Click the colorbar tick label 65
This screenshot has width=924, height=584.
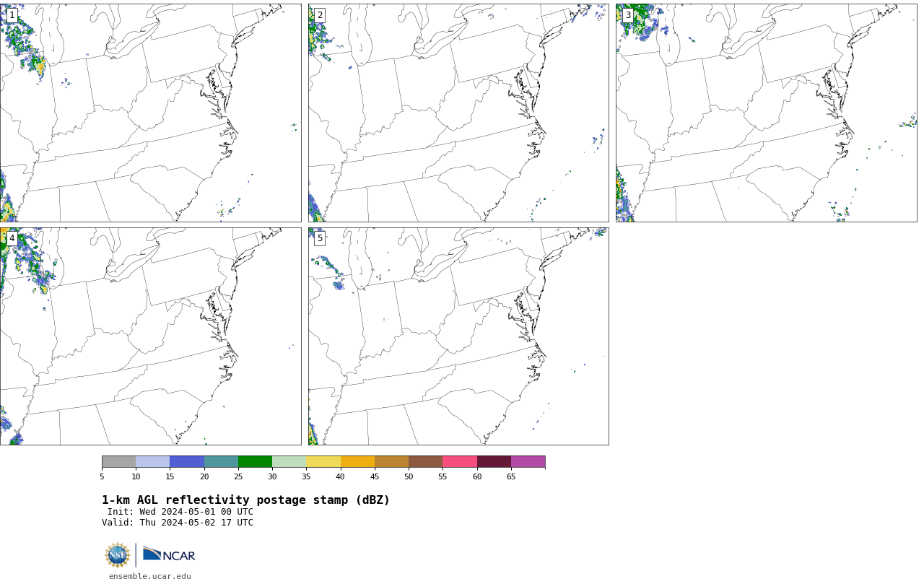[x=511, y=476]
